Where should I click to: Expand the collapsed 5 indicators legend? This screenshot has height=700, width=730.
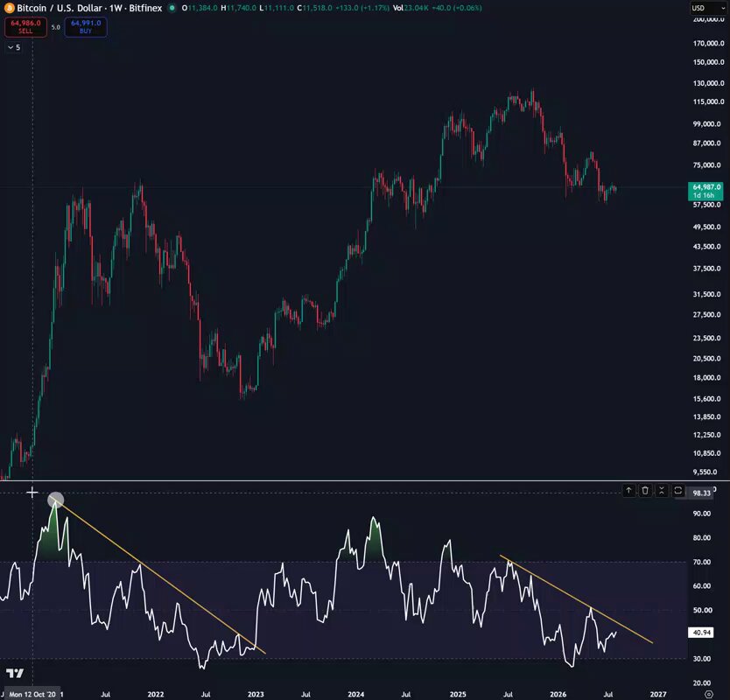[13, 47]
